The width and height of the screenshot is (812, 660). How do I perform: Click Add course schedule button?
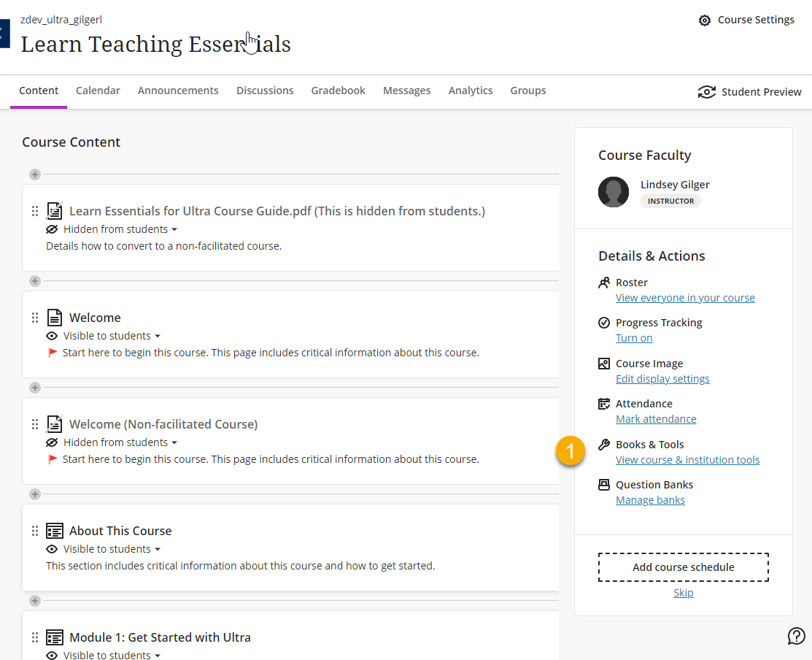(x=683, y=567)
